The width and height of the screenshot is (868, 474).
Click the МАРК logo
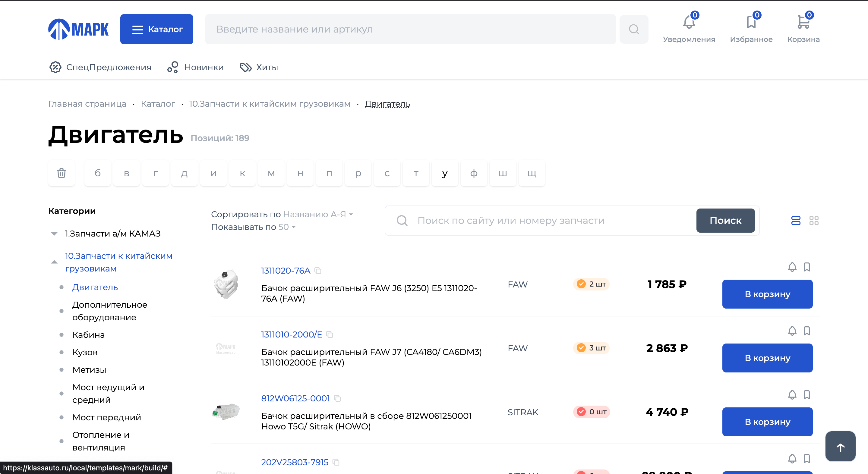point(78,29)
